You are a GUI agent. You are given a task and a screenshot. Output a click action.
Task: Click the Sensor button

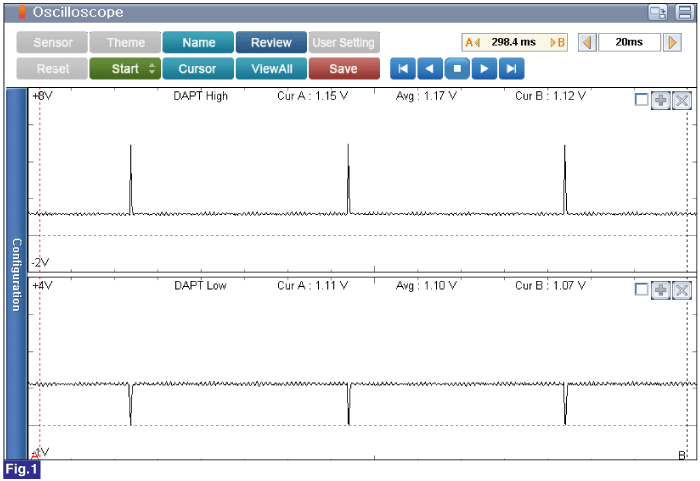[x=52, y=42]
